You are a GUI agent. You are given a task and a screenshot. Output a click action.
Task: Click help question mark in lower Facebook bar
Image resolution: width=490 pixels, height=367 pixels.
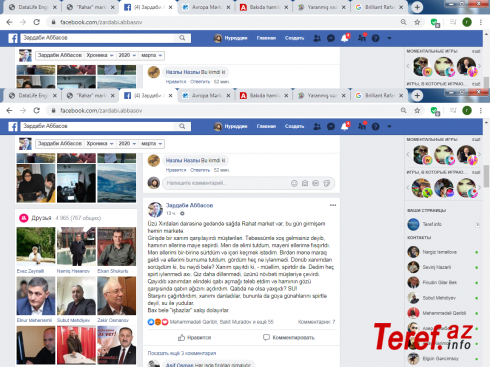375,126
